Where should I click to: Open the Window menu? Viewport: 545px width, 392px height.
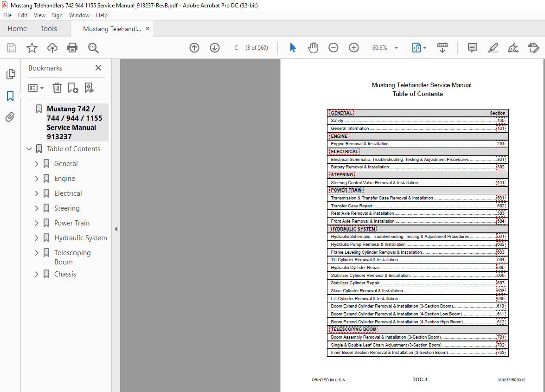(x=79, y=15)
